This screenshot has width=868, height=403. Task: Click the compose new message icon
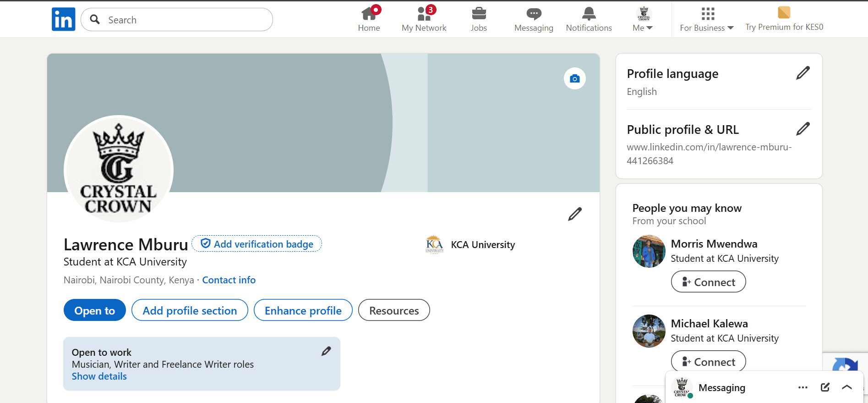click(825, 387)
